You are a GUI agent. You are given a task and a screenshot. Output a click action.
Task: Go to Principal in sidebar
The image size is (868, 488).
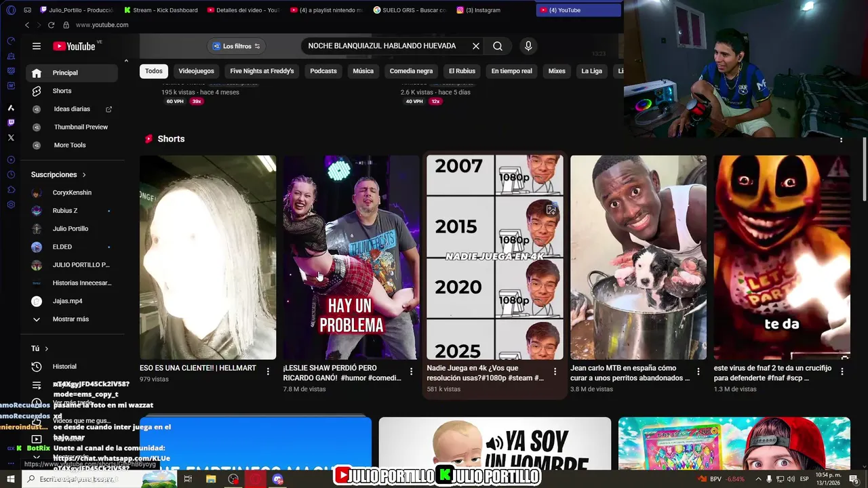pyautogui.click(x=71, y=73)
